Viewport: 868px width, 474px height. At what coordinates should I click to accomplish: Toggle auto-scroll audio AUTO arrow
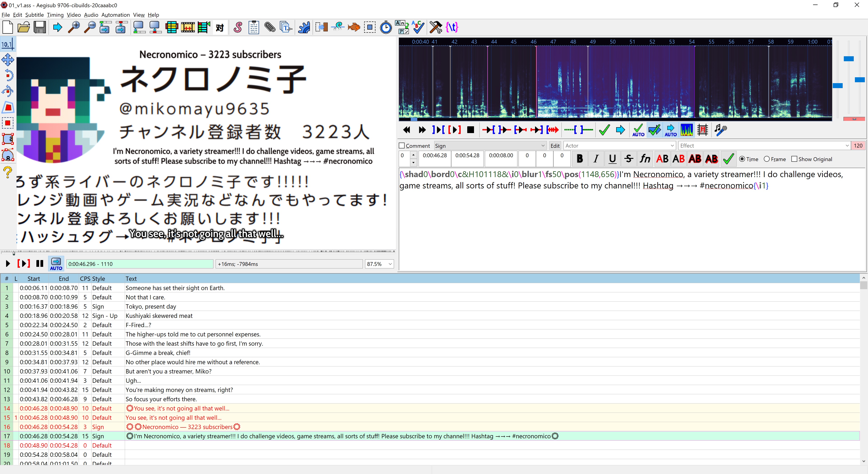670,130
